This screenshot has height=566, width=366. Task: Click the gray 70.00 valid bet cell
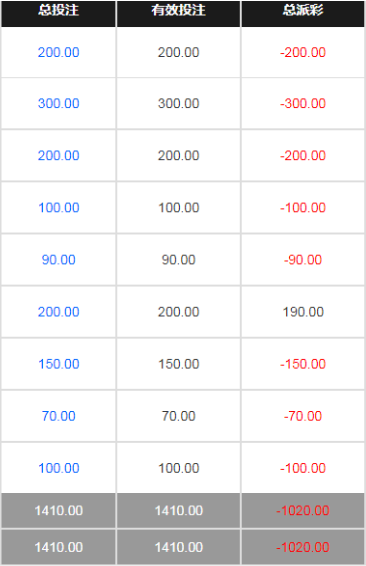point(178,416)
